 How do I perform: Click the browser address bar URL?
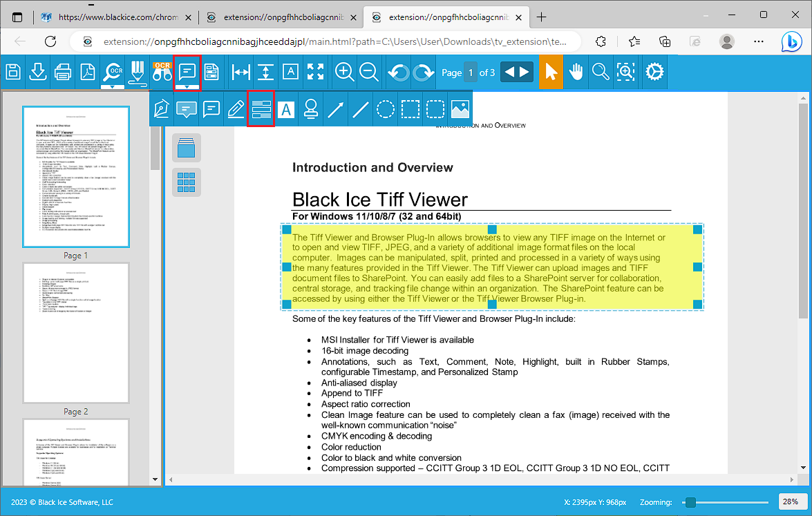334,41
